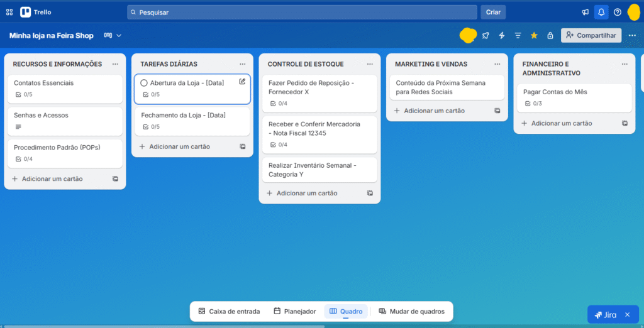The width and height of the screenshot is (644, 328).
Task: Click checklist badge on Receber e Conferir
Action: click(x=279, y=145)
